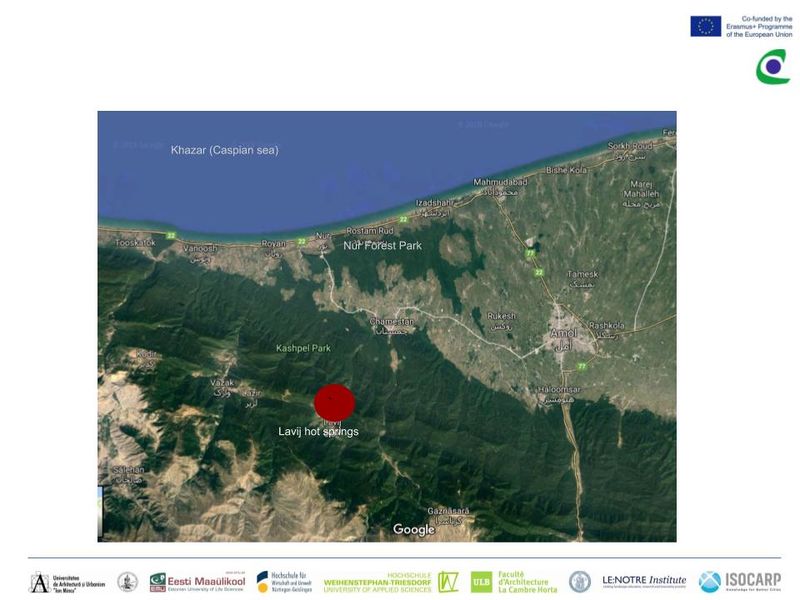Screen dimensions: 800x600
Task: Click the 'Bishe Kola' label
Action: click(566, 170)
